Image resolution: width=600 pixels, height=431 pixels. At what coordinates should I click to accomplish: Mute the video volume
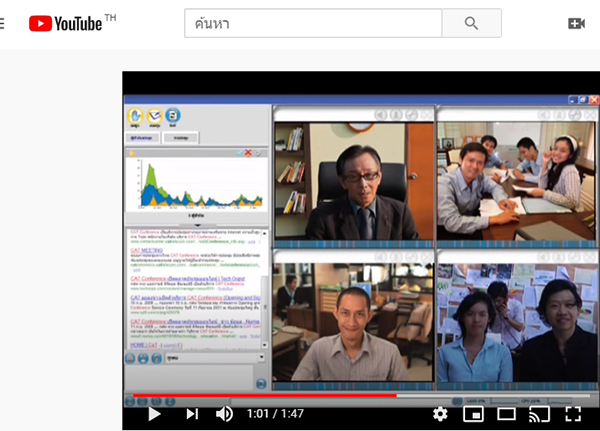pyautogui.click(x=225, y=413)
